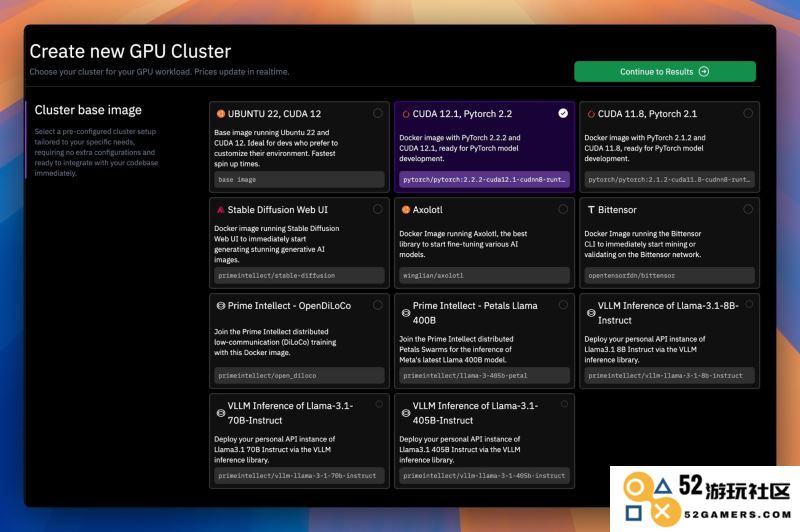800x532 pixels.
Task: Select the Llama-3.1-70B-Instruct radio button
Action: [x=379, y=404]
